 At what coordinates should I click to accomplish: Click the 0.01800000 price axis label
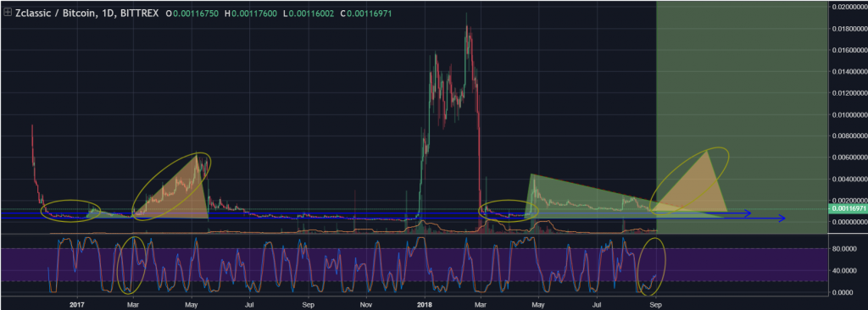click(x=849, y=29)
